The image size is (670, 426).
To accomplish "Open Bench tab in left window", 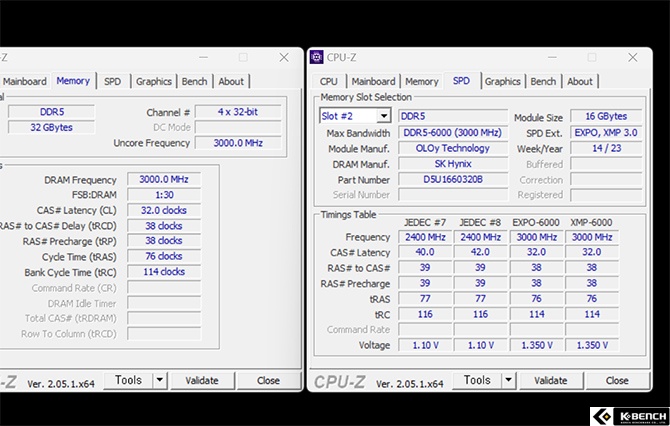I will [x=194, y=81].
